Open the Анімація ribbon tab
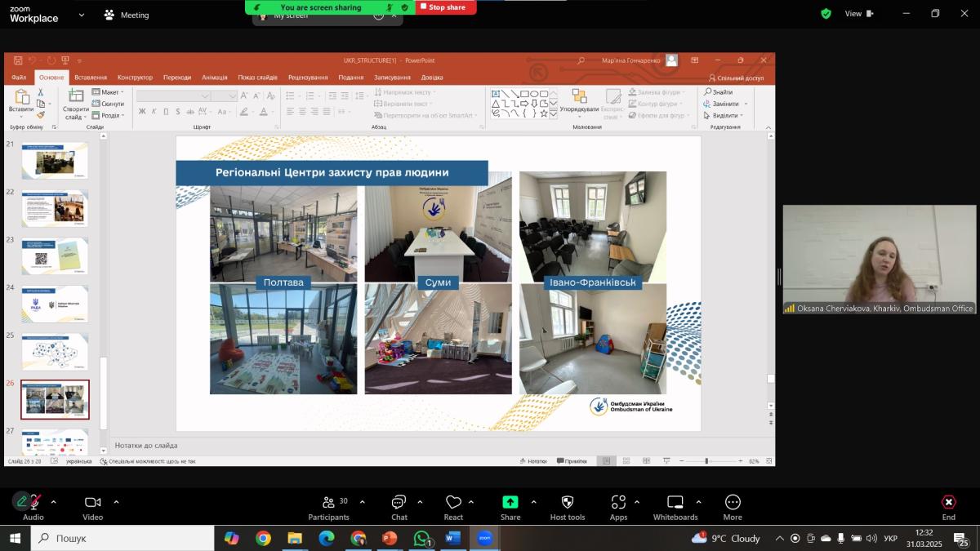This screenshot has height=551, width=980. (215, 78)
